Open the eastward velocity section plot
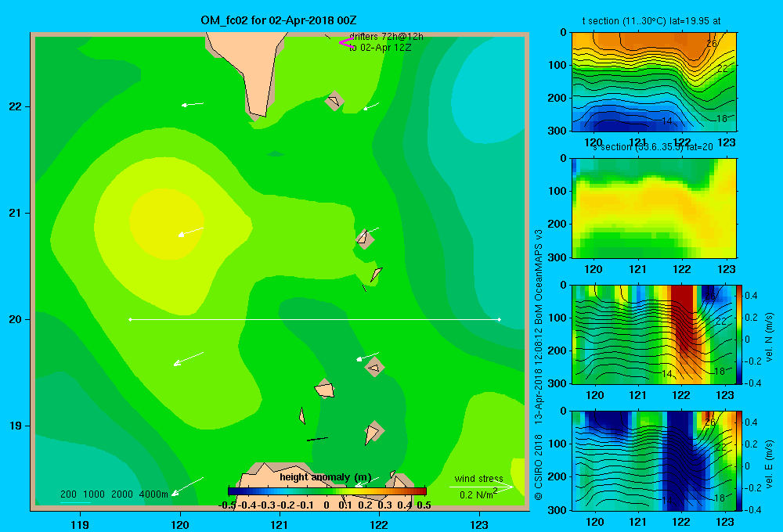783x532 pixels. coord(654,461)
